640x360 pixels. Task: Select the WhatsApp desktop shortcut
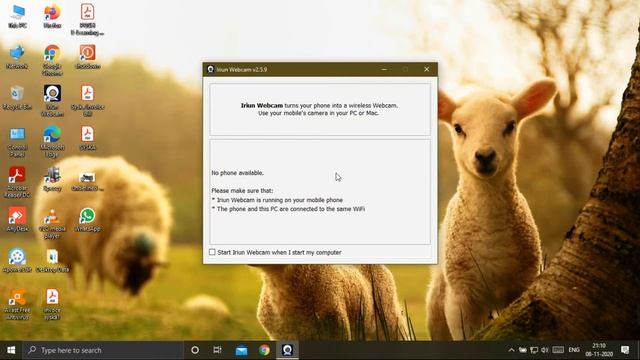point(87,220)
